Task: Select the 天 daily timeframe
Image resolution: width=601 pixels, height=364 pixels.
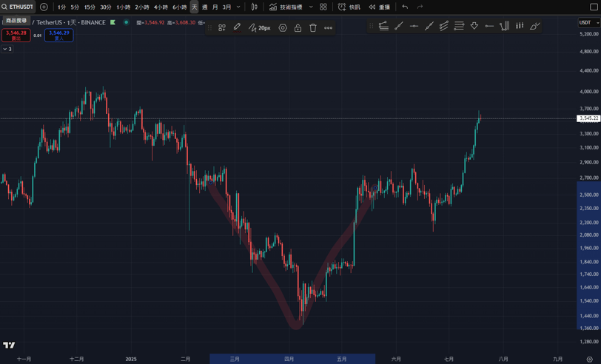Action: coord(195,7)
